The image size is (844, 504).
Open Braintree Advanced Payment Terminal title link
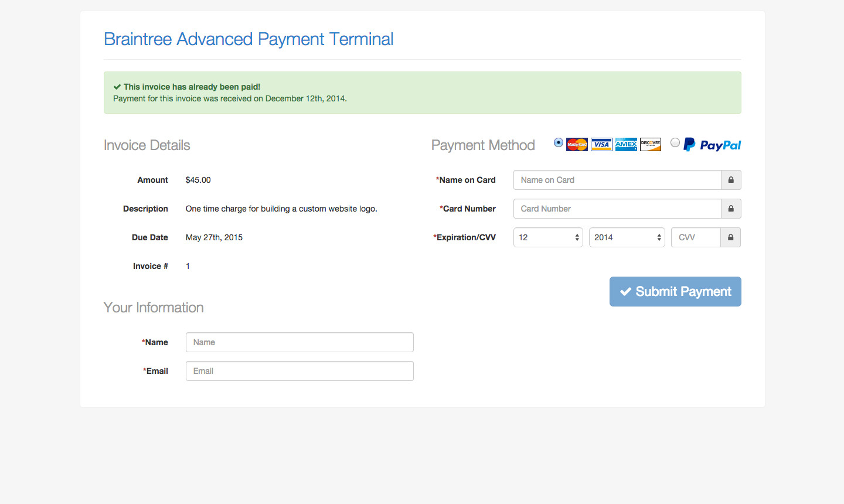point(249,39)
